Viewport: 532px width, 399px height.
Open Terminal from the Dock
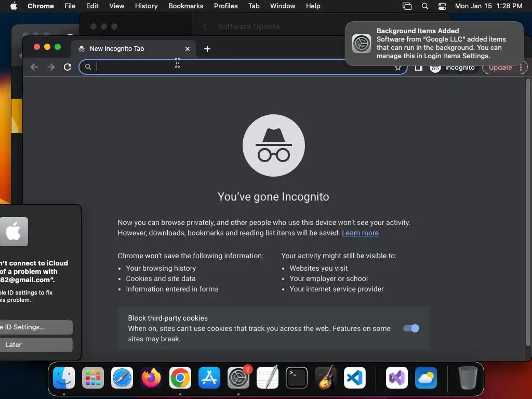(x=297, y=378)
